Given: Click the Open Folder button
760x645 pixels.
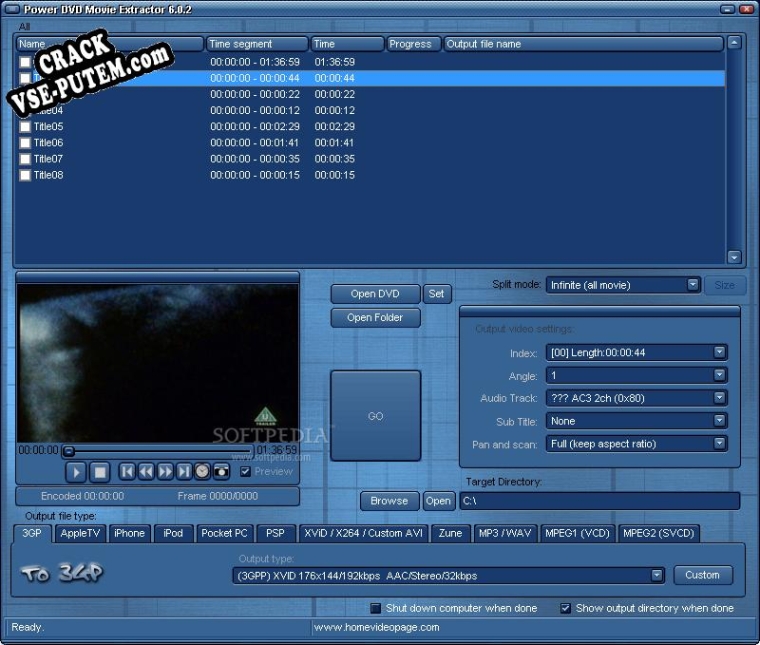Looking at the screenshot, I should 375,317.
